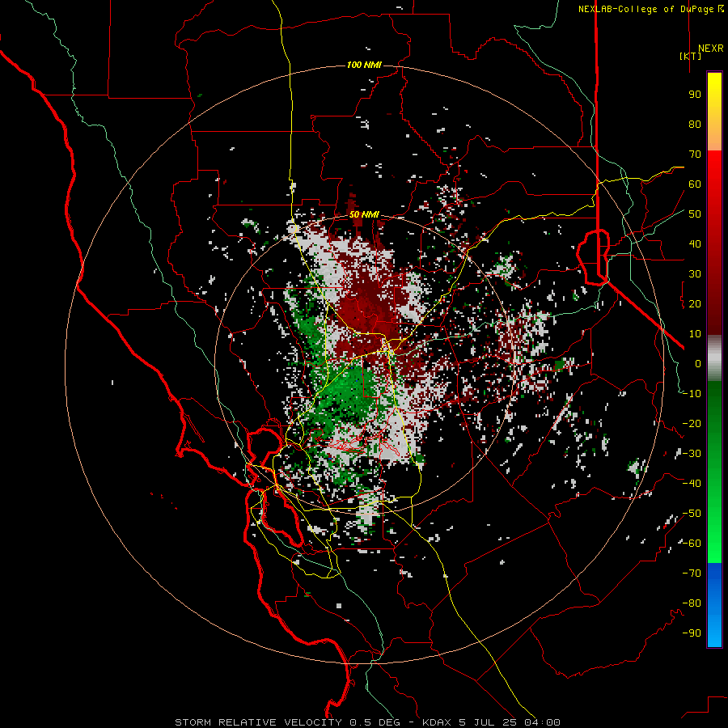728x728 pixels.
Task: Click the 100 NMI range ring label
Action: (x=364, y=65)
